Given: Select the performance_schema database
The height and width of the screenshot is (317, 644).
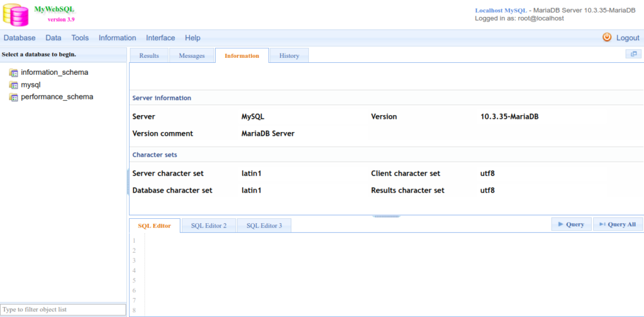Looking at the screenshot, I should pos(57,97).
